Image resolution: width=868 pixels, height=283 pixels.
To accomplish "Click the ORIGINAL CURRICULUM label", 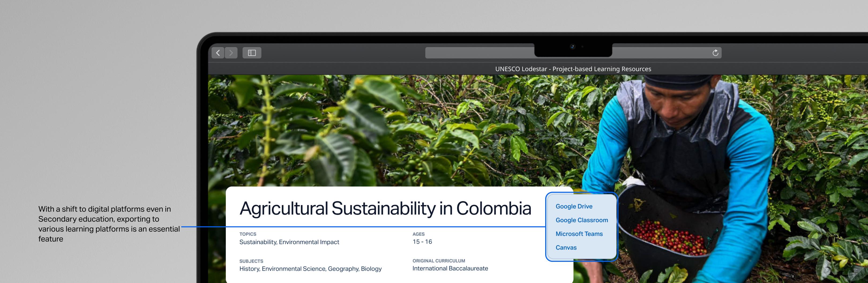I will click(439, 261).
